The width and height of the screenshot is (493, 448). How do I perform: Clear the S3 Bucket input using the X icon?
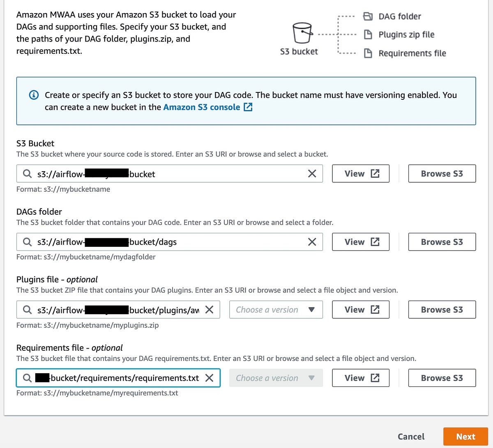pyautogui.click(x=312, y=173)
